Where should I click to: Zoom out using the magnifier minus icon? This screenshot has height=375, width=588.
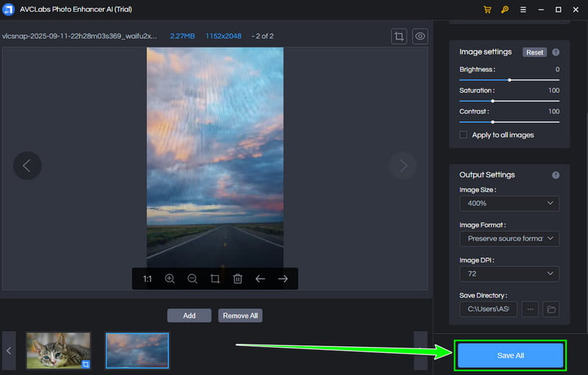193,279
